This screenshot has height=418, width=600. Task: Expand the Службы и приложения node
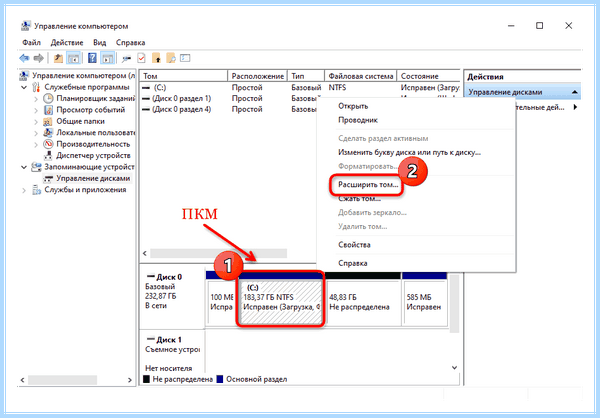click(24, 190)
